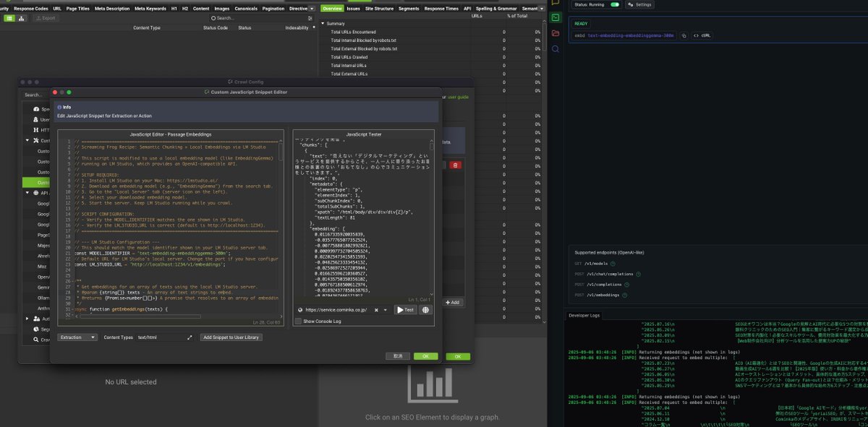Click the Export button in Screaming Frog
Viewport: 868px width, 427px height.
[46, 17]
